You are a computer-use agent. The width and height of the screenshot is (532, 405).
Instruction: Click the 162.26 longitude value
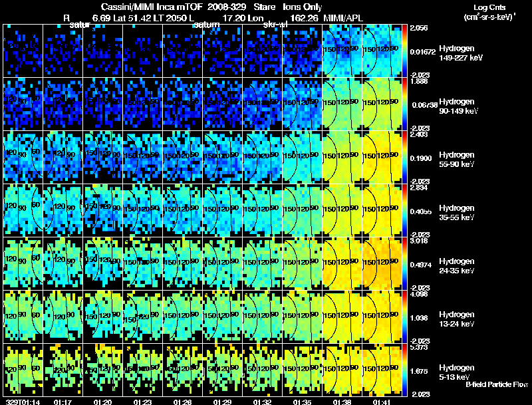click(305, 18)
